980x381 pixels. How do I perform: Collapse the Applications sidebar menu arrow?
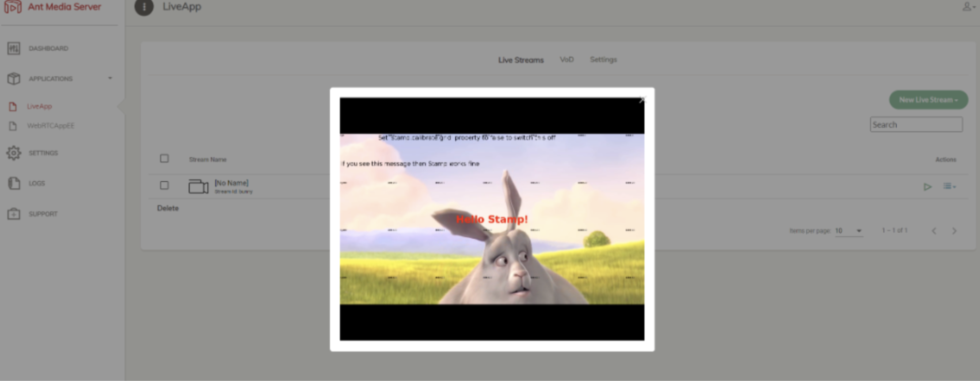pos(110,78)
